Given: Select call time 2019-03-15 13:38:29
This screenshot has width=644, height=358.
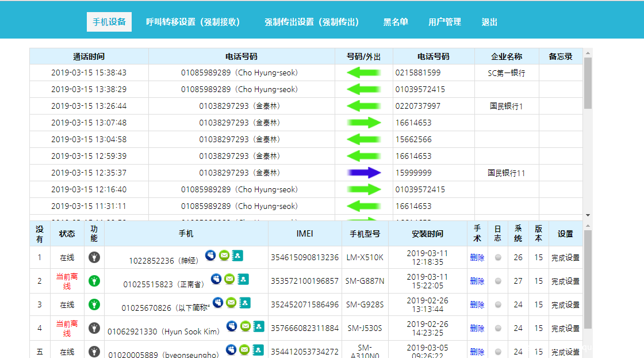Looking at the screenshot, I should 89,89.
